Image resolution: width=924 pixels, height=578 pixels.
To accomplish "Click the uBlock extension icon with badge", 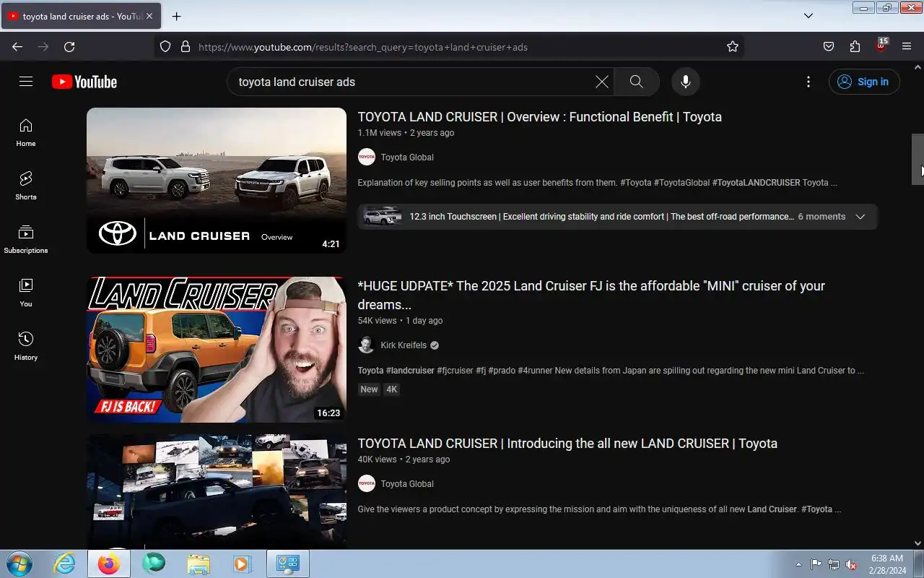I will [881, 46].
